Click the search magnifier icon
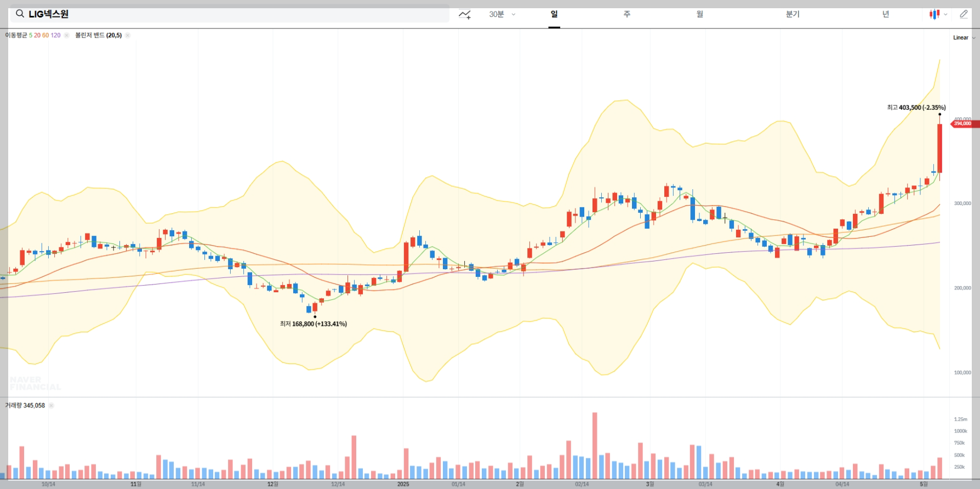 pos(20,14)
